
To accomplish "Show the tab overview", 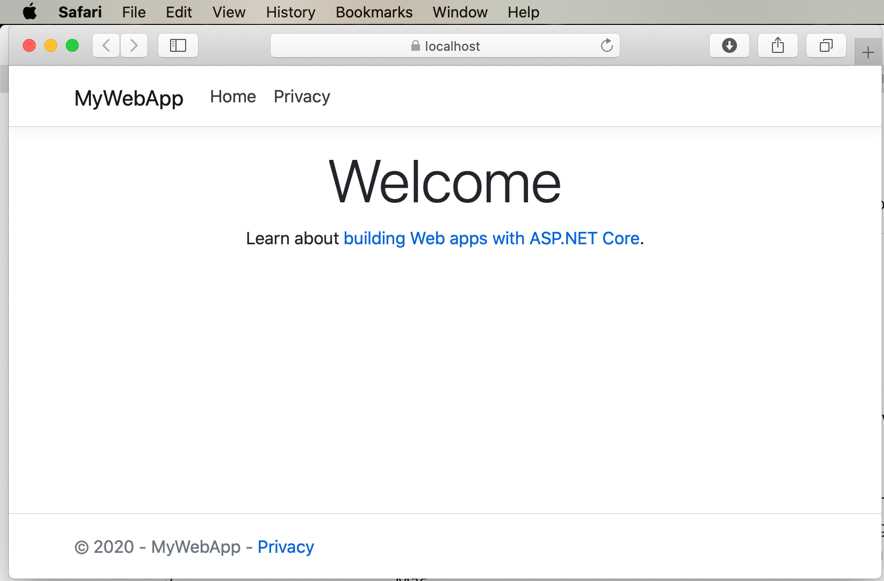I will click(826, 45).
